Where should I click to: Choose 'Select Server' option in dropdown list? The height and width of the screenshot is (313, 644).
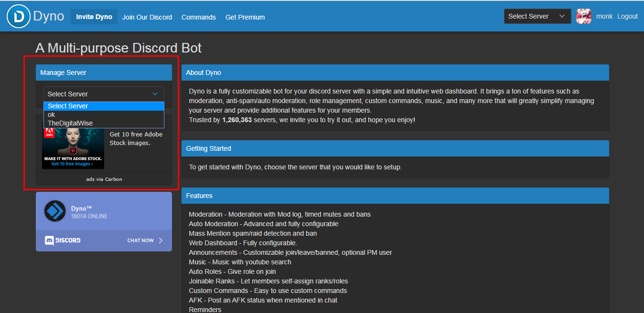pos(104,106)
